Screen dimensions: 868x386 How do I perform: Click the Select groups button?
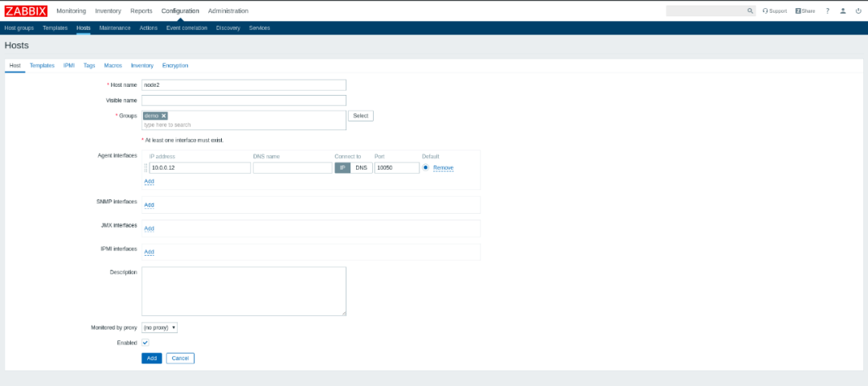coord(360,116)
